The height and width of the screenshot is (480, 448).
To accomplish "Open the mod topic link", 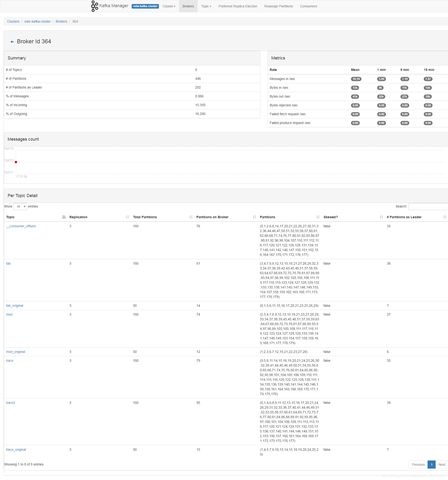I will pyautogui.click(x=9, y=315).
